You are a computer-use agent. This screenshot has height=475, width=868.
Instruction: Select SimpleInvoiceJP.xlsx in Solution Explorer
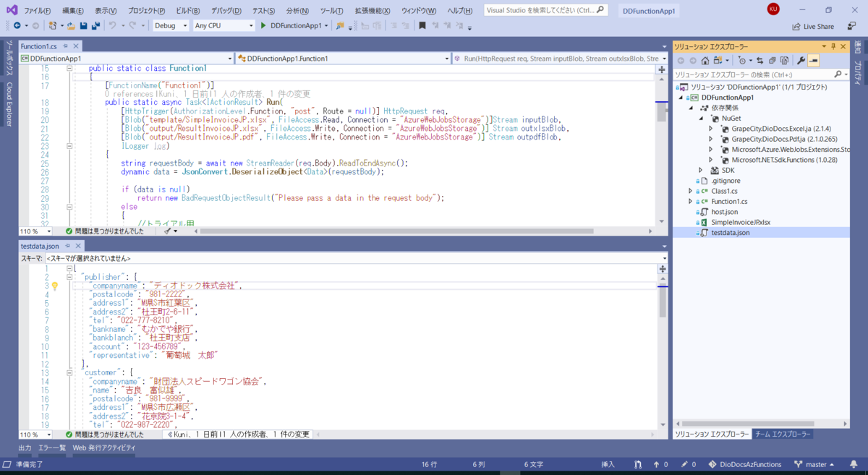740,222
